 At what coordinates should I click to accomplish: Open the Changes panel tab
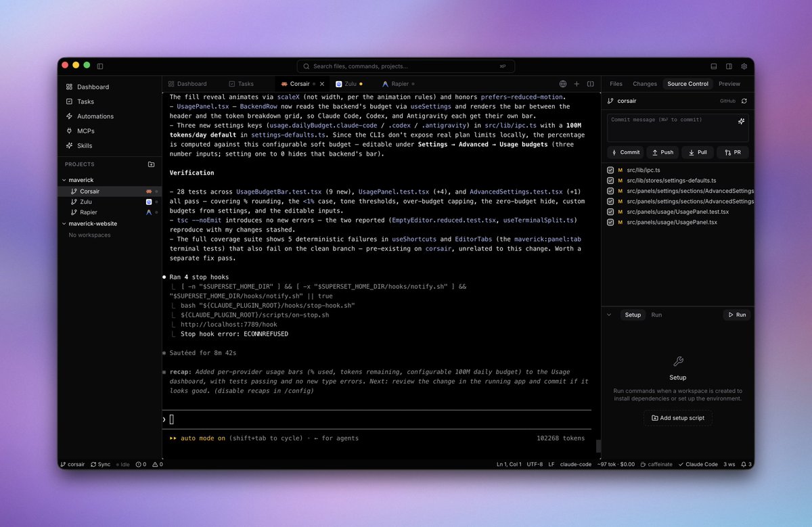coord(645,84)
